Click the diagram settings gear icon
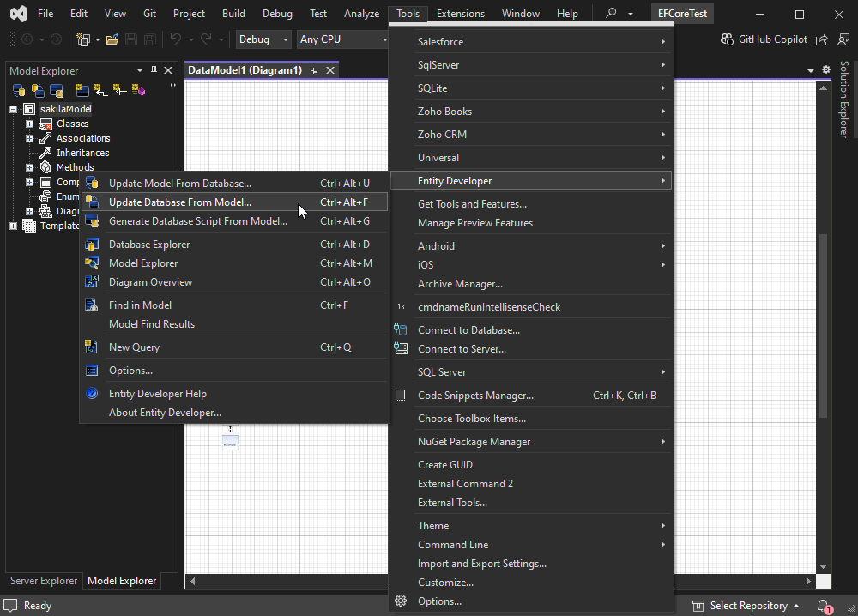The width and height of the screenshot is (858, 616). (x=826, y=70)
